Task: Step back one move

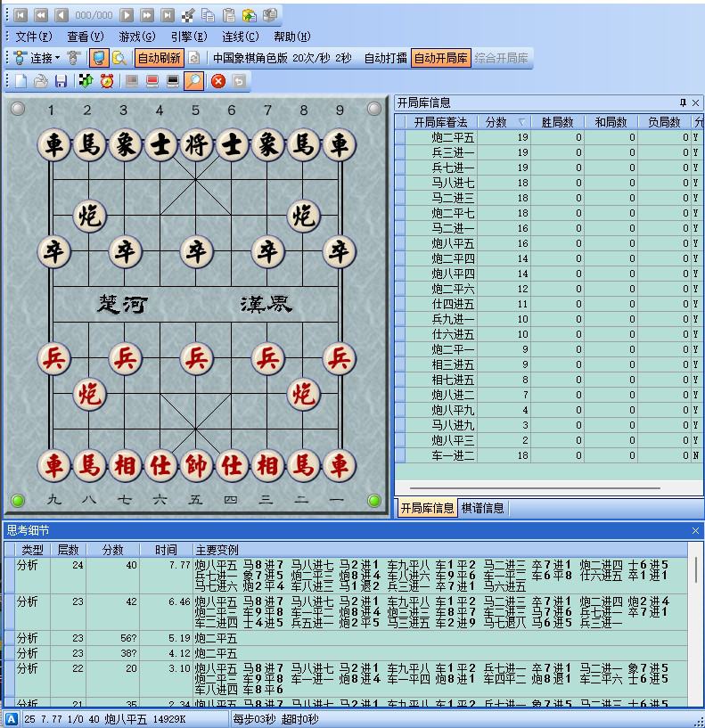Action: pos(61,15)
